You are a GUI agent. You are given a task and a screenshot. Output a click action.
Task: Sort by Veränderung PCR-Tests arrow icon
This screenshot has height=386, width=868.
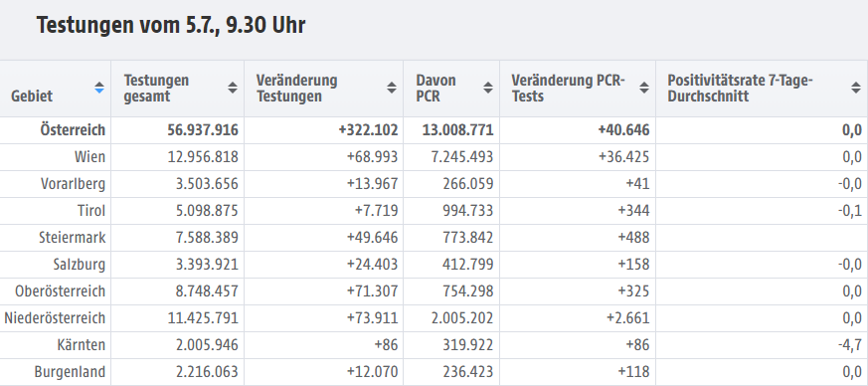644,89
